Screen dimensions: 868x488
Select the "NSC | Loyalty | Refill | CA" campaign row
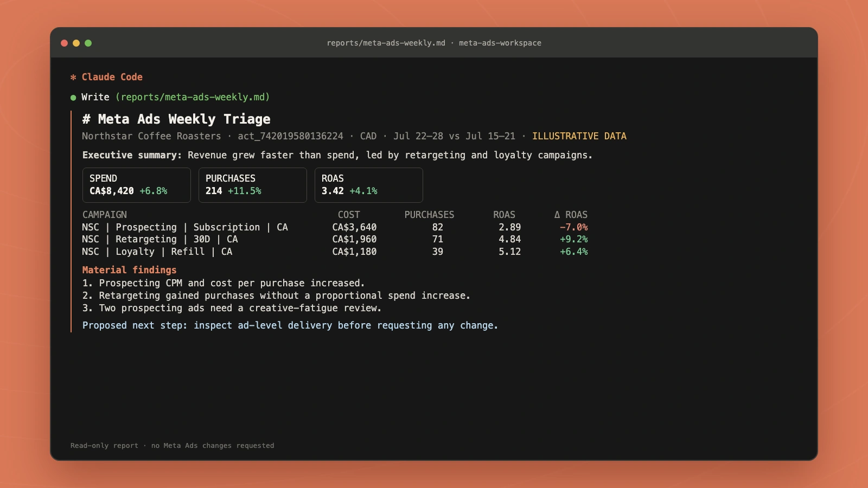(x=335, y=252)
